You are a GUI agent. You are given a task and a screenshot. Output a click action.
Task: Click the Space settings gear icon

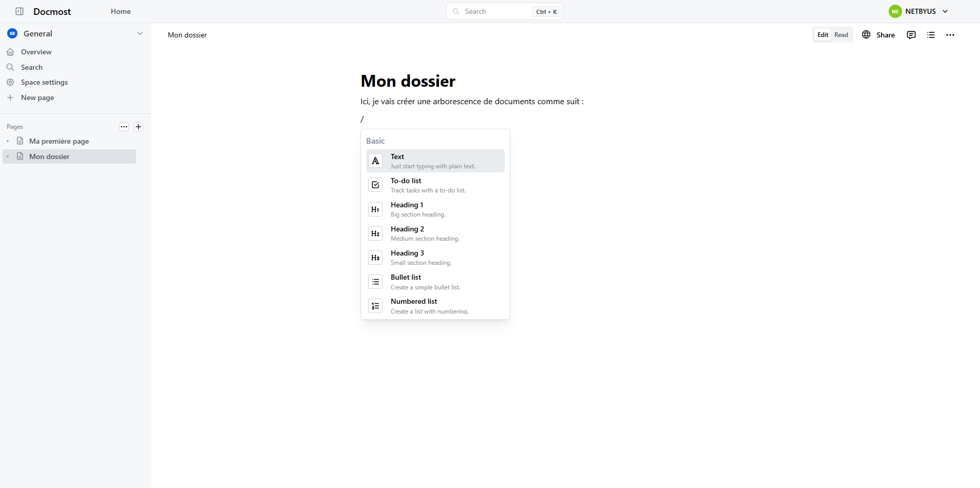coord(10,82)
